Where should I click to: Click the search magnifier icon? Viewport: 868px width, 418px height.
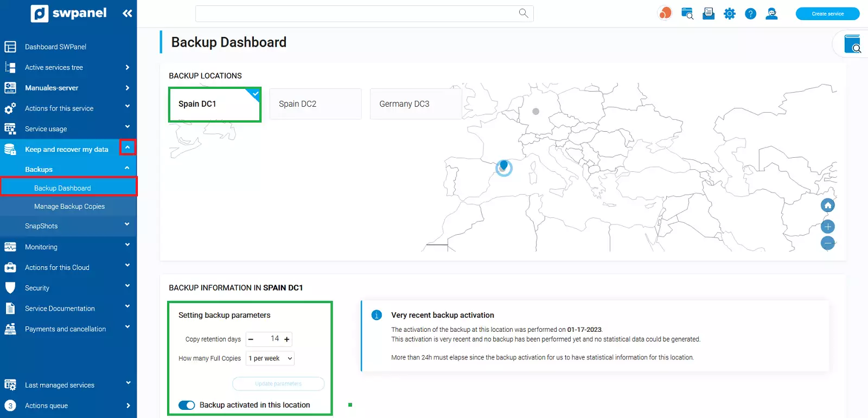coord(523,13)
